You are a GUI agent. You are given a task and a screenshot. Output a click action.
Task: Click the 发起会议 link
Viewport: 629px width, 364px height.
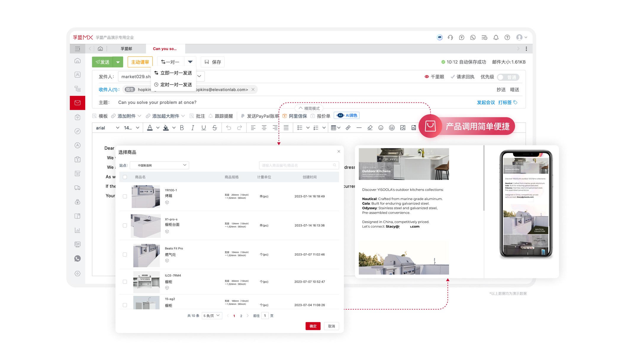486,102
